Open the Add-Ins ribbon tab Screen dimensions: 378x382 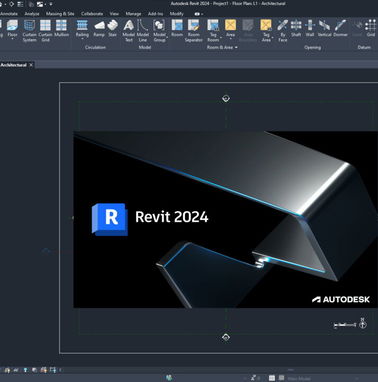[156, 14]
